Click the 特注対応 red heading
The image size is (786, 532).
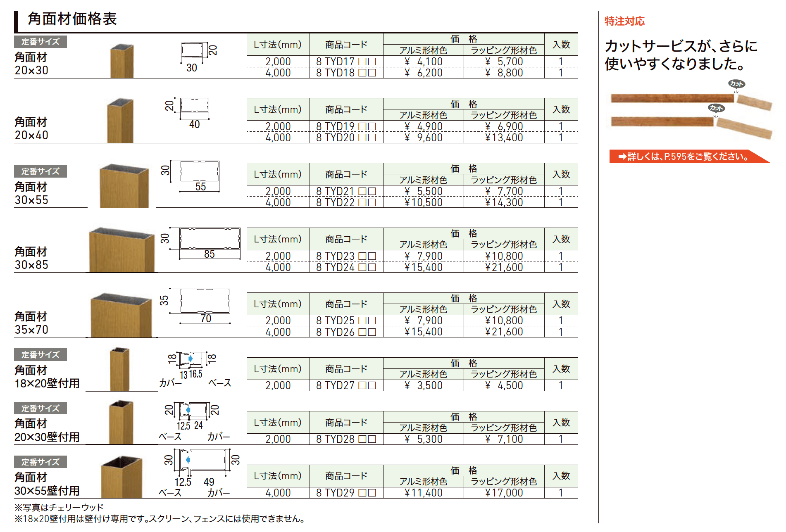pos(624,21)
